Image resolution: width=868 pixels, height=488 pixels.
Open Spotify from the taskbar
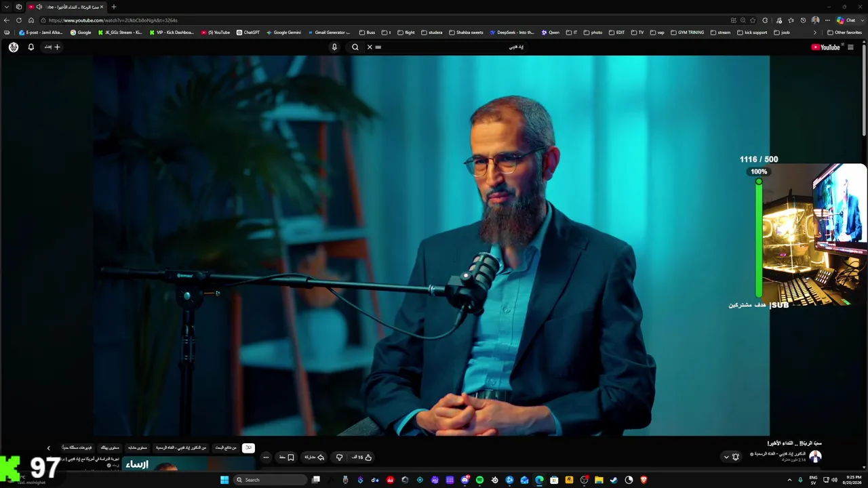click(x=479, y=480)
